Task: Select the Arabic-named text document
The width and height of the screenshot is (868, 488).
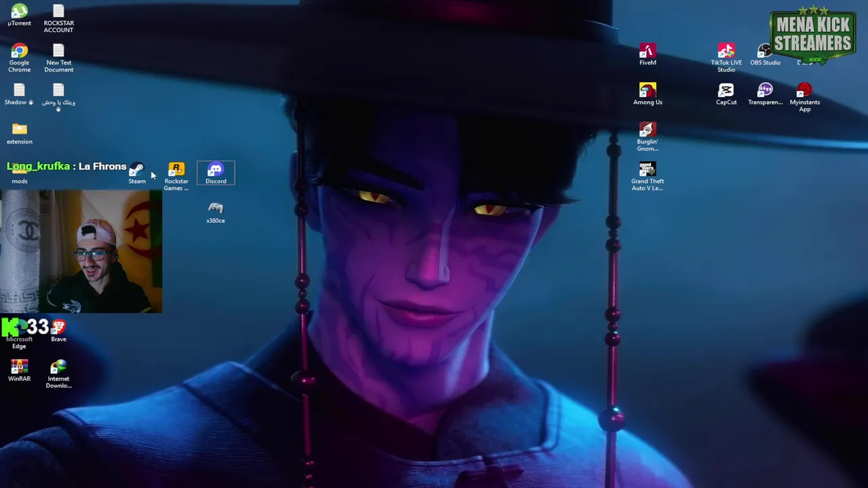Action: pos(58,97)
